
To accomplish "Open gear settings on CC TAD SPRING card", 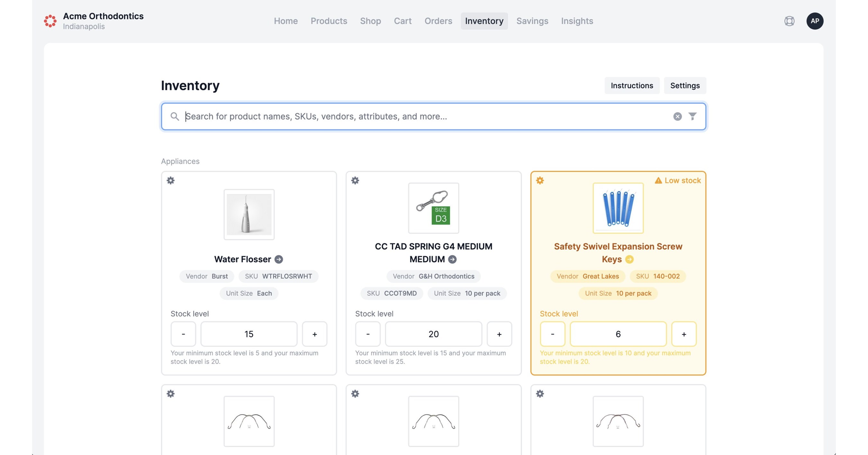I will [355, 181].
